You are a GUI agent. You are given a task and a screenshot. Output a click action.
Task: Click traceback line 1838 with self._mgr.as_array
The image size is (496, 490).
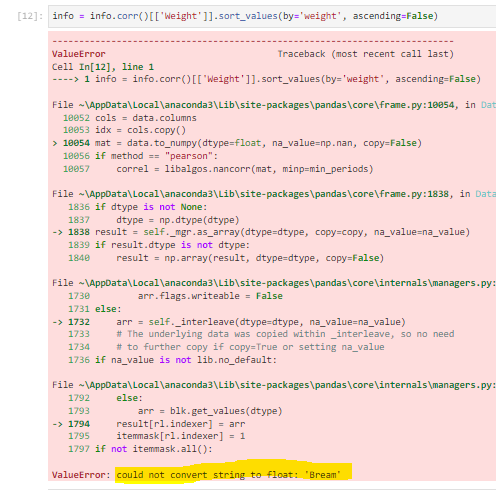(x=261, y=232)
